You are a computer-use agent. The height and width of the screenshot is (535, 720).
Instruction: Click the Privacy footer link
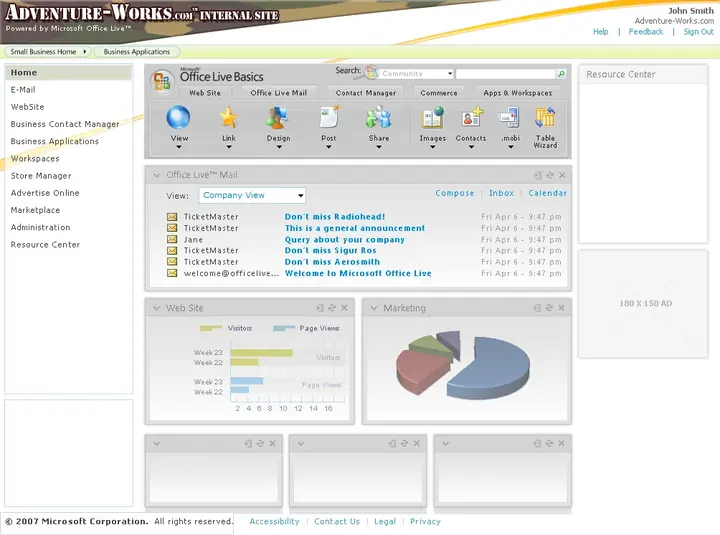(425, 521)
